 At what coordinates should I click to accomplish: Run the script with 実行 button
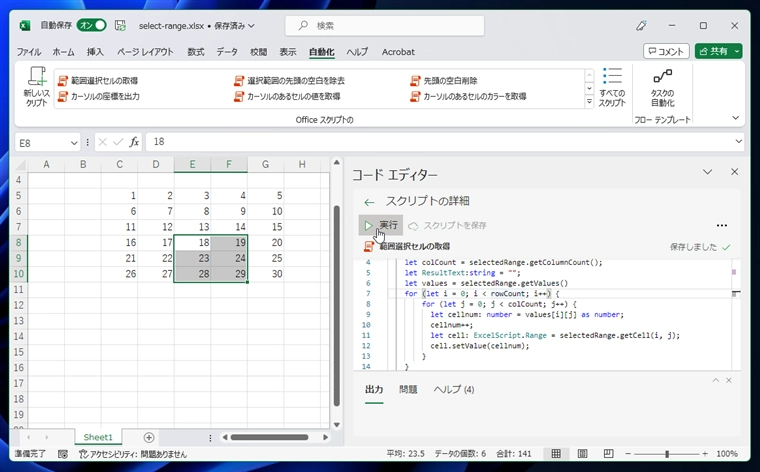pyautogui.click(x=381, y=225)
